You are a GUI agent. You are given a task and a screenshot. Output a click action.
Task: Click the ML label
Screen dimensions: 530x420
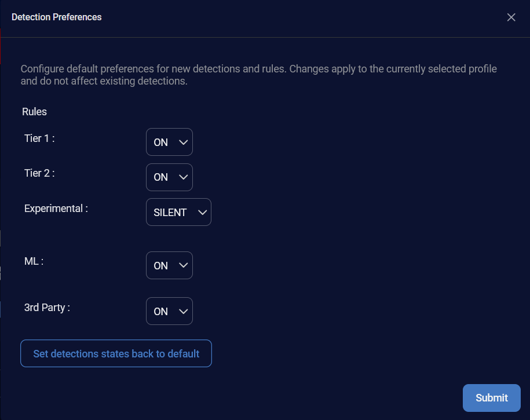(34, 261)
